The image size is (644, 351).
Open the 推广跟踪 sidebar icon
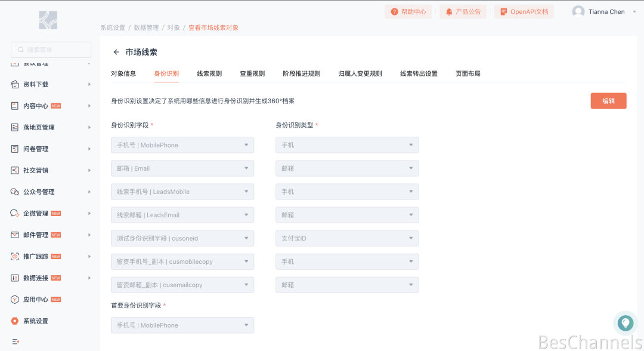(15, 257)
